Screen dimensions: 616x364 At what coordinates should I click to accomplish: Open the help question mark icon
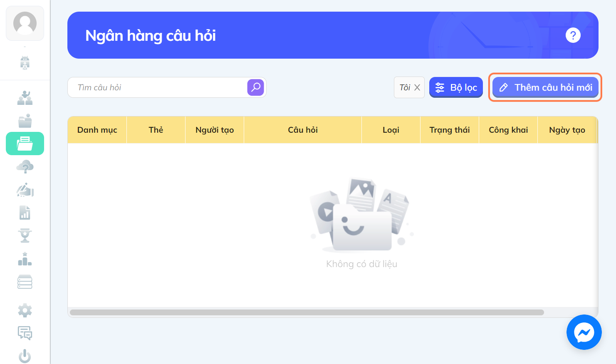573,35
